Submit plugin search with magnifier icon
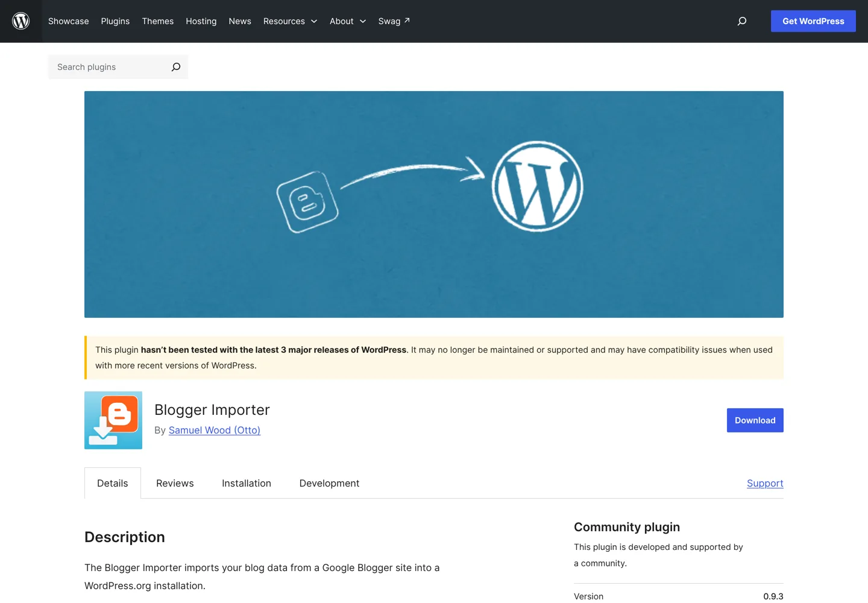Viewport: 868px width, 603px height. (176, 67)
